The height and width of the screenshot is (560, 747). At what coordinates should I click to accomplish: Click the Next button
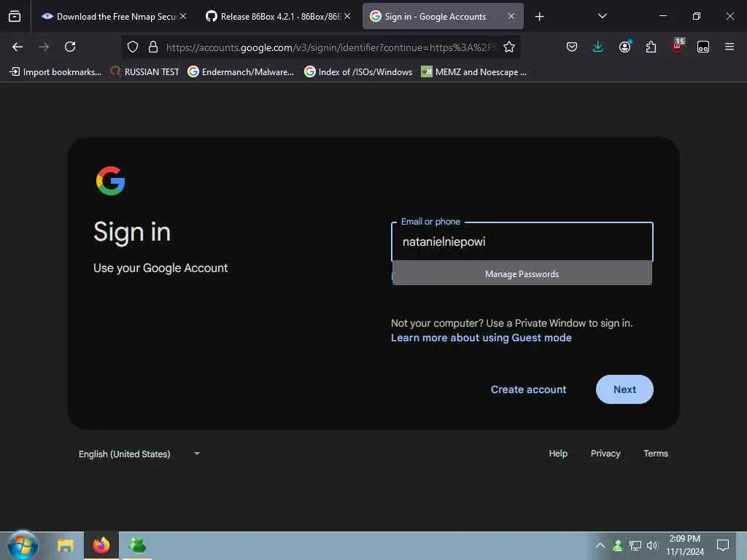coord(624,389)
